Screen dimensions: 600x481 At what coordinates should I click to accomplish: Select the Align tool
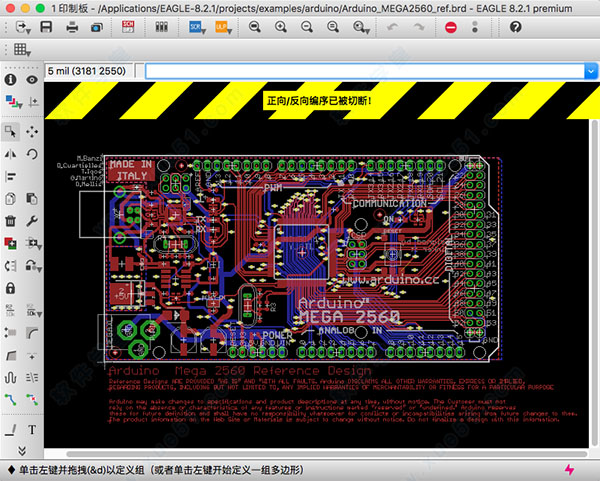point(10,176)
